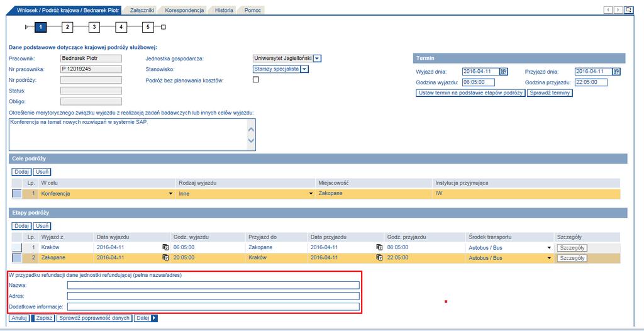This screenshot has height=331, width=644.
Task: Click Anuluj button
Action: click(19, 318)
